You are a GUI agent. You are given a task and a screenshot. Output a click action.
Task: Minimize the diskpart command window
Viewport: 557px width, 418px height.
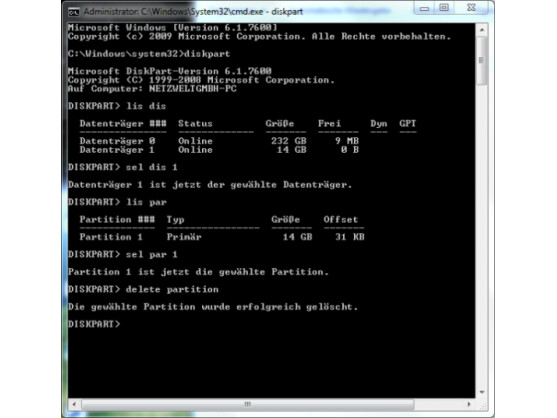tap(424, 8)
